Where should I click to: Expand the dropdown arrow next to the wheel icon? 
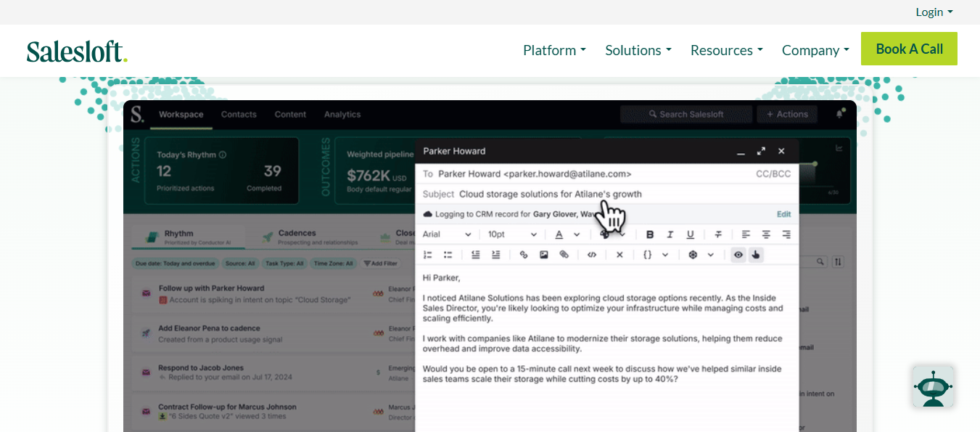tap(711, 255)
